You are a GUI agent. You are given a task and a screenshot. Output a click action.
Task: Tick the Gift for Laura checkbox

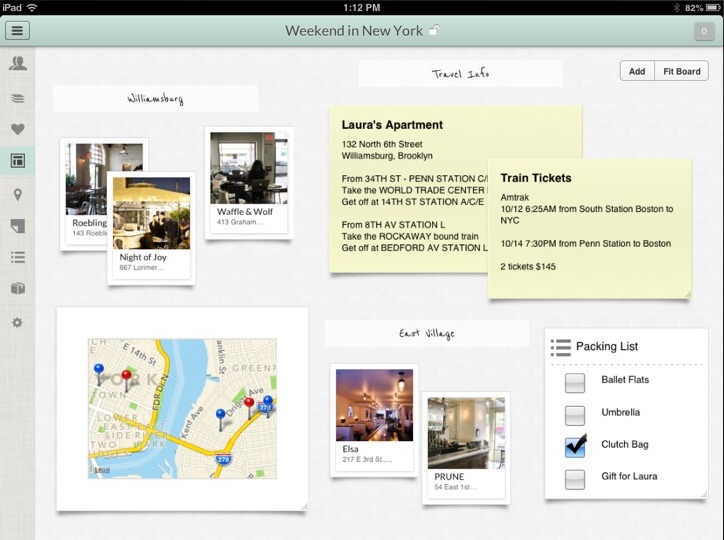[575, 479]
